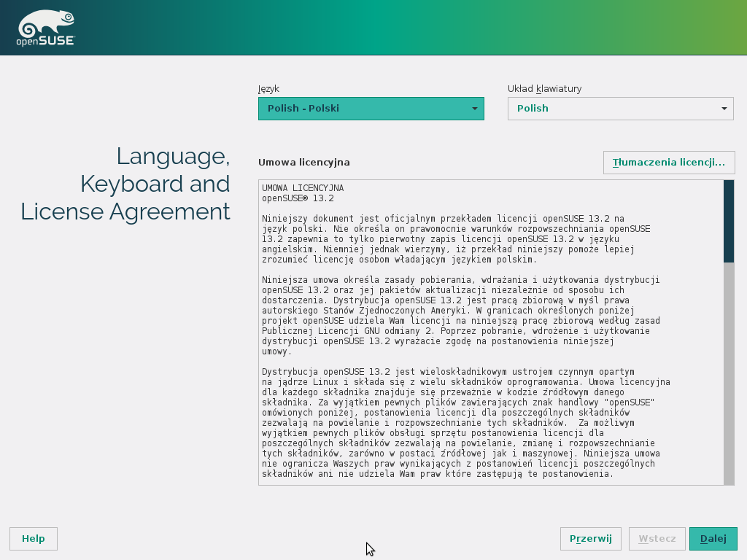Click the arrow on Polish - Polski dropdown
Viewport: 747px width, 560px height.
point(474,109)
